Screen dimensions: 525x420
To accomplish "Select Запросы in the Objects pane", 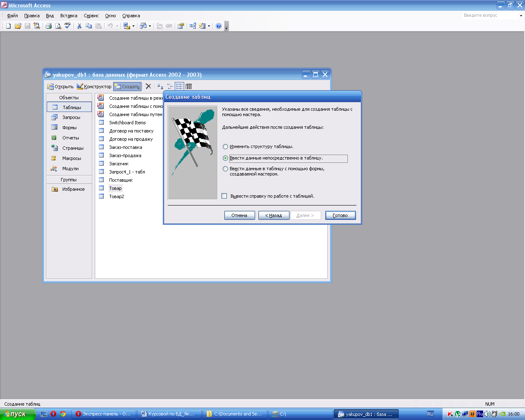I will 69,117.
